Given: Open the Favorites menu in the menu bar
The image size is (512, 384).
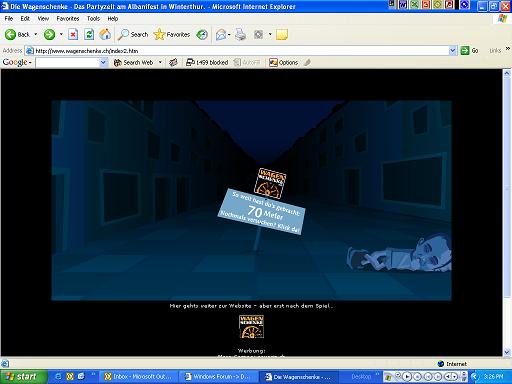Looking at the screenshot, I should [68, 19].
